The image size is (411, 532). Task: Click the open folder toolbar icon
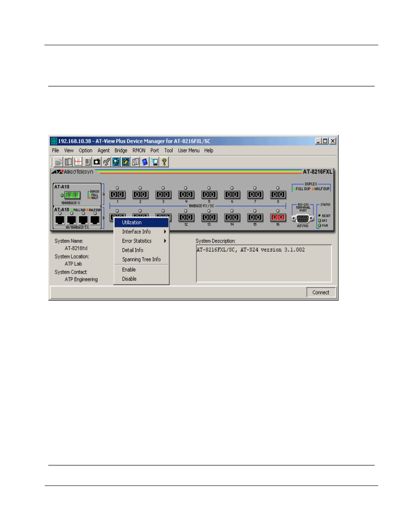pyautogui.click(x=59, y=162)
